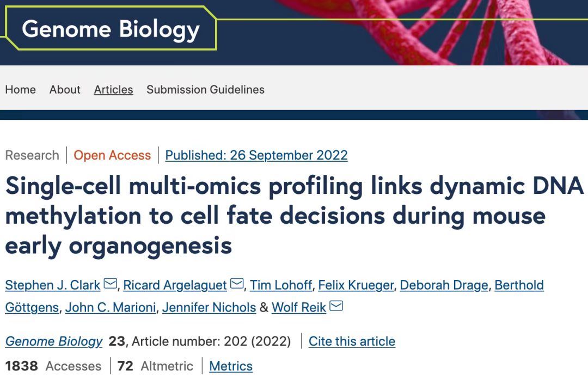Click email icon beside Ricard Argelaguet
The width and height of the screenshot is (588, 378).
[x=237, y=283]
